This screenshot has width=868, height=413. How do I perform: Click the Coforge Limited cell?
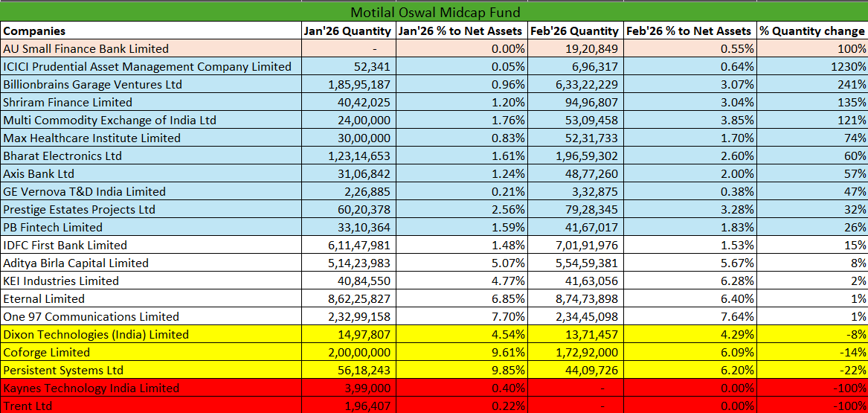point(150,352)
